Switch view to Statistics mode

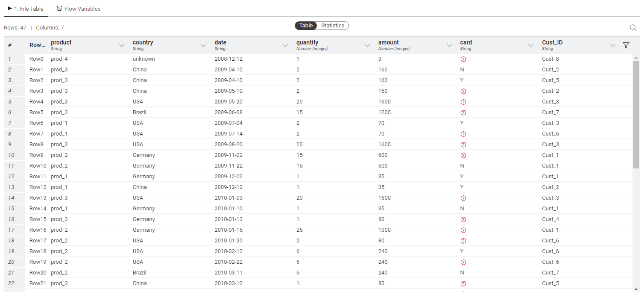click(x=333, y=26)
